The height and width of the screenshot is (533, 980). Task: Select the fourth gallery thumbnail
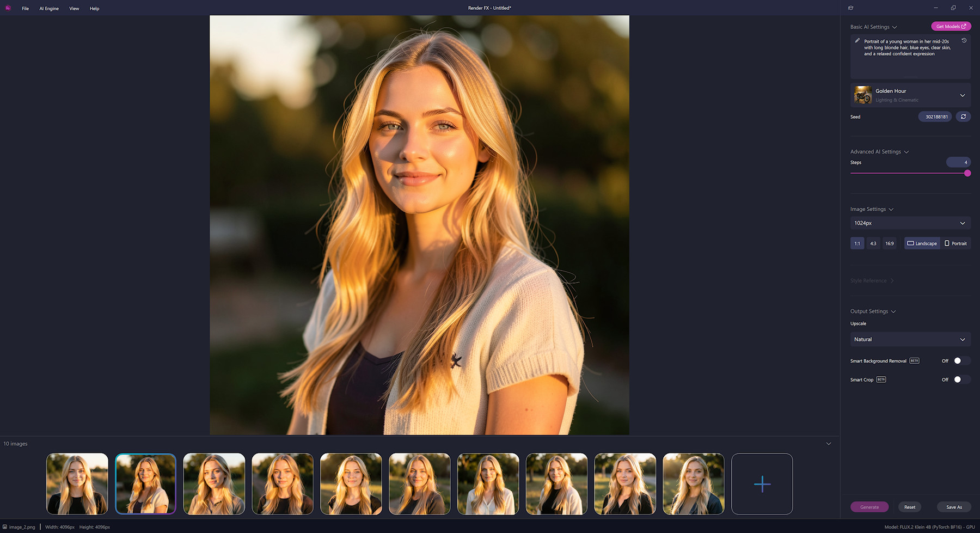point(283,484)
